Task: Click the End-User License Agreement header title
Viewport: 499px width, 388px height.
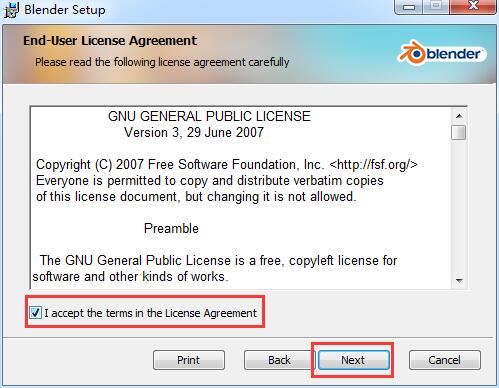Action: (x=110, y=41)
